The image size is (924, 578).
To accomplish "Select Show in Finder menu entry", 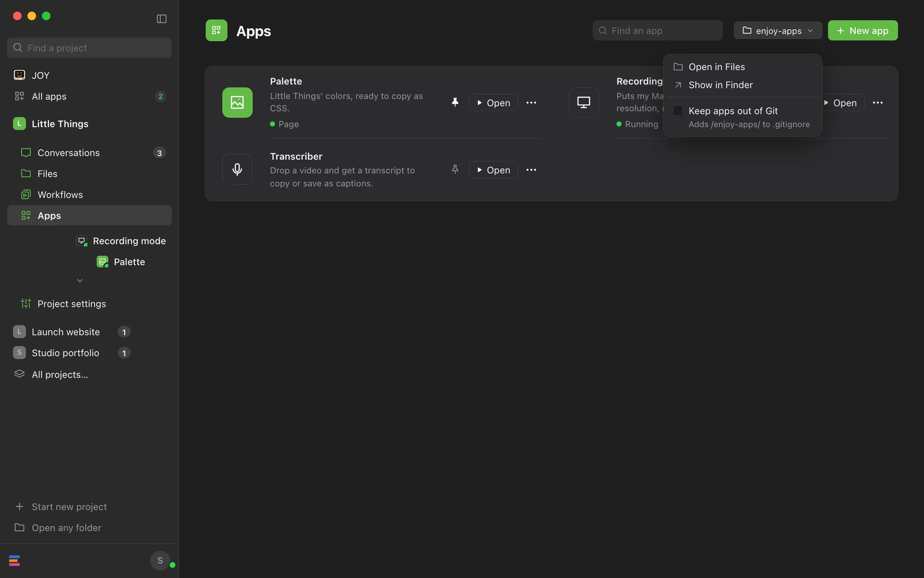I will [743, 85].
